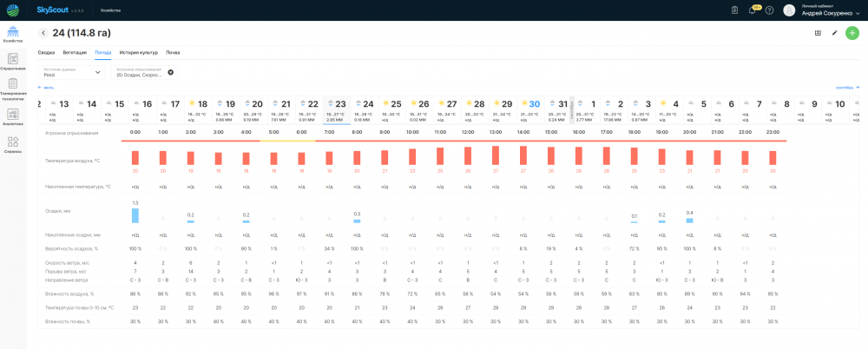Click the 23:00 hour column header

pyautogui.click(x=773, y=133)
